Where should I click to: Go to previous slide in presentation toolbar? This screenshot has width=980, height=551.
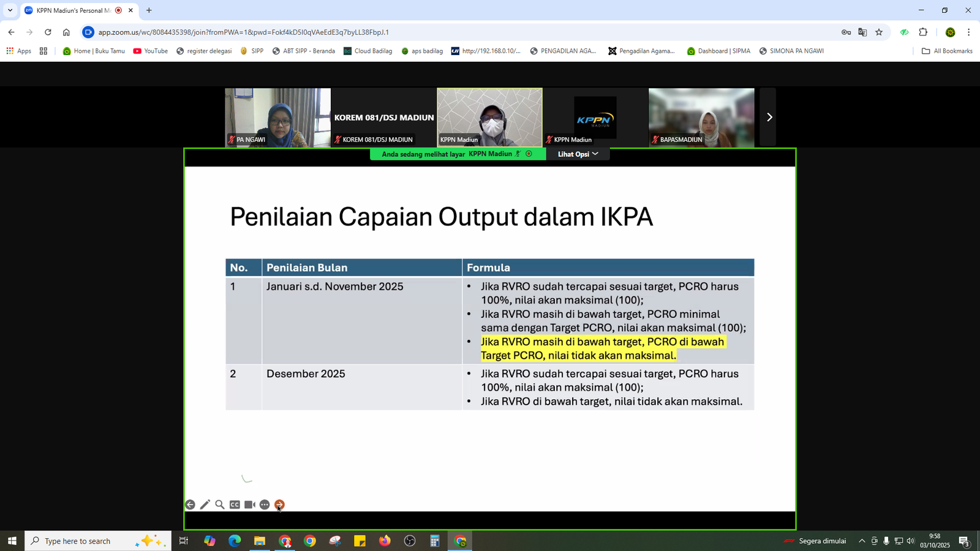[190, 504]
